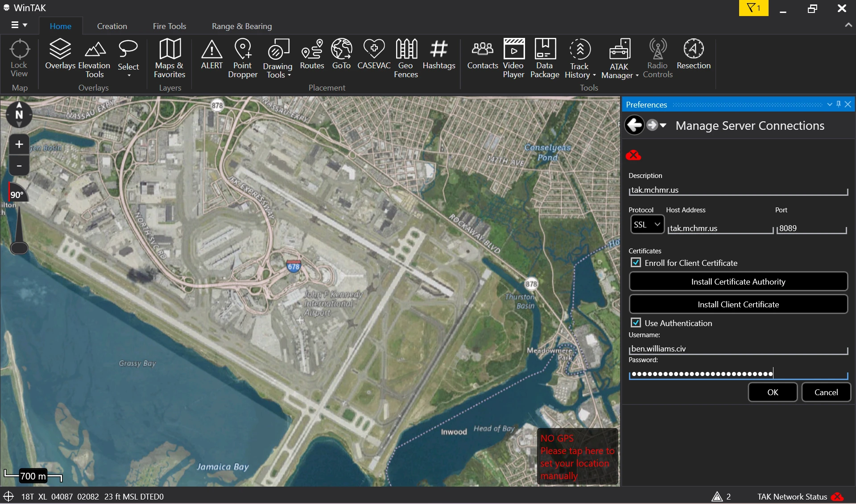Image resolution: width=856 pixels, height=504 pixels.
Task: Open Geo Fences tool
Action: pyautogui.click(x=406, y=58)
